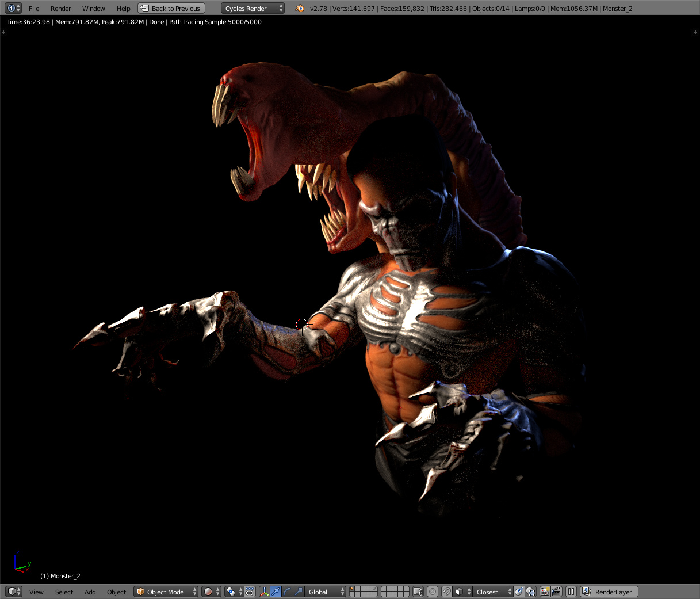Click the 'Objects:0/14' statistic
The image size is (700, 599).
pyautogui.click(x=491, y=9)
